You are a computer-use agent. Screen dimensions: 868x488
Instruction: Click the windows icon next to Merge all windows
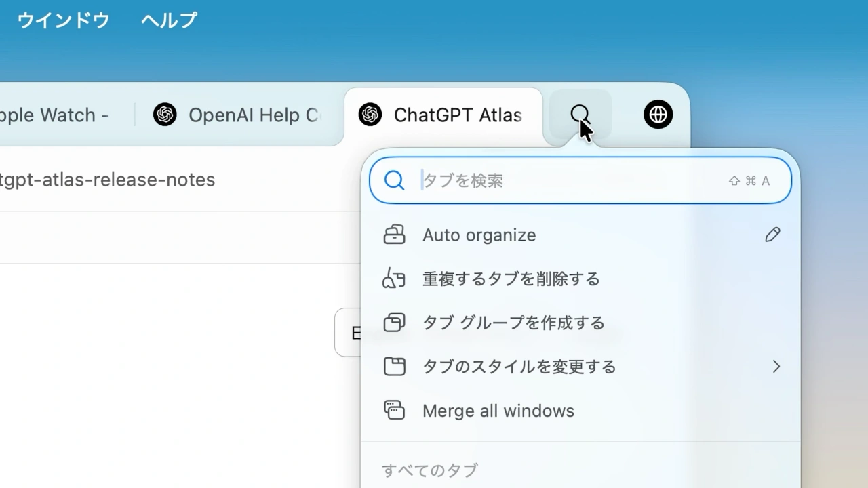(395, 411)
